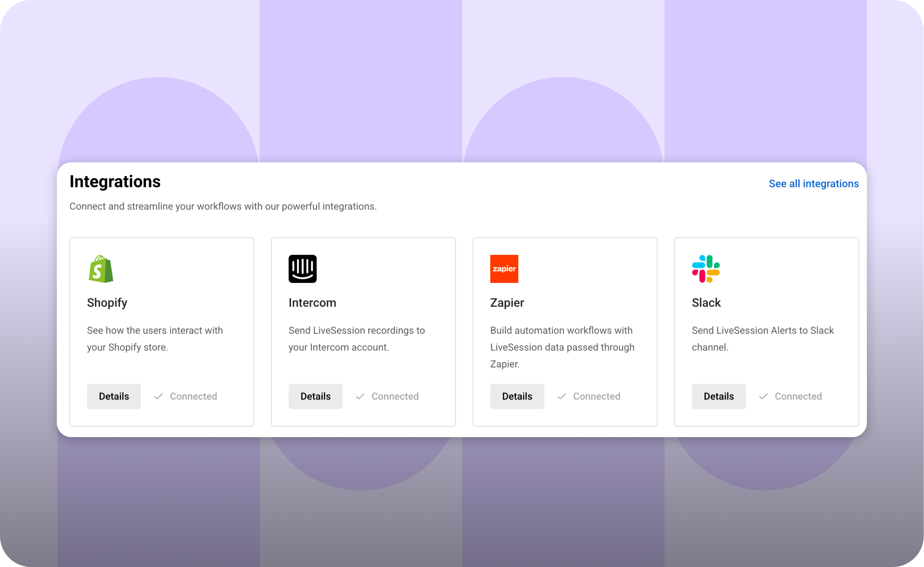The image size is (924, 567).
Task: Click the orange Zapier logo
Action: tap(504, 269)
